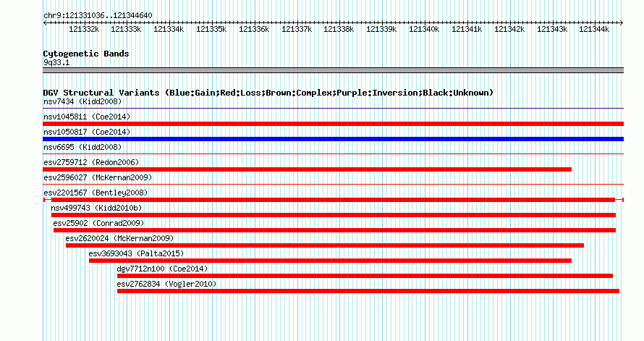Image resolution: width=644 pixels, height=341 pixels.
Task: Click the 9q33.1 band name text
Action: [56, 62]
